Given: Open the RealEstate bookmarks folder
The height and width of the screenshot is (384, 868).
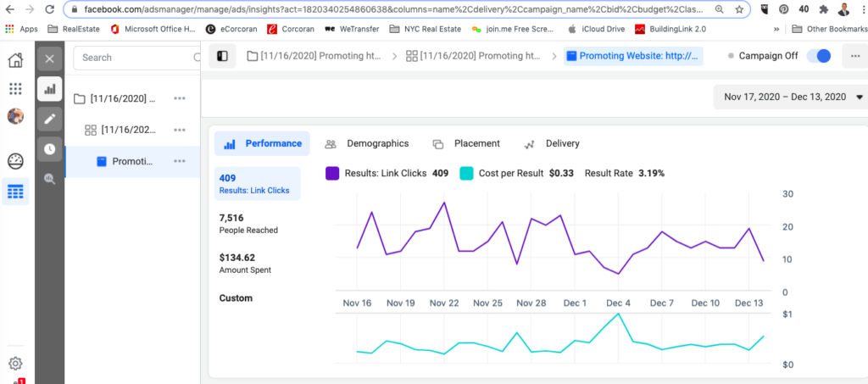Looking at the screenshot, I should (74, 29).
